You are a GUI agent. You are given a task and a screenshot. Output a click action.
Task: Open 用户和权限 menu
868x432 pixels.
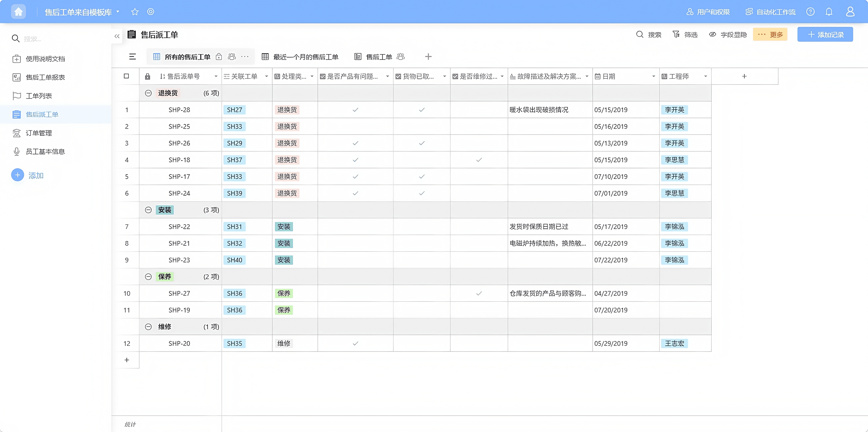pos(708,12)
